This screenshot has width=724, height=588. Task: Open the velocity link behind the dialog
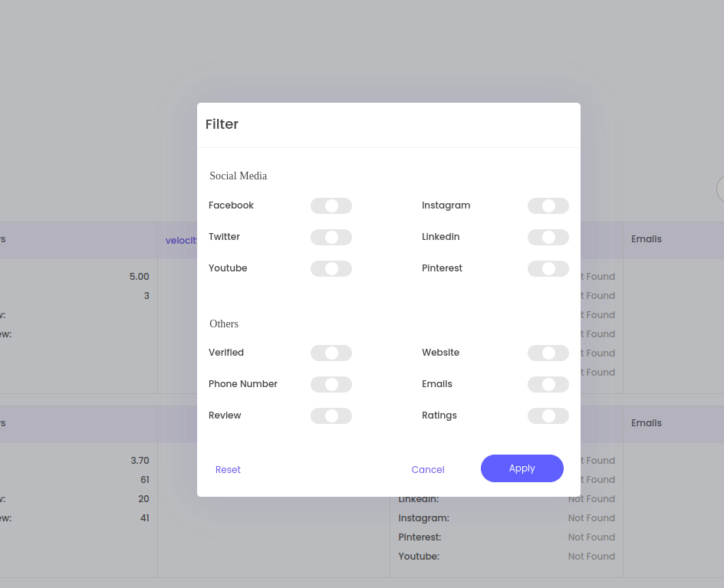click(181, 240)
